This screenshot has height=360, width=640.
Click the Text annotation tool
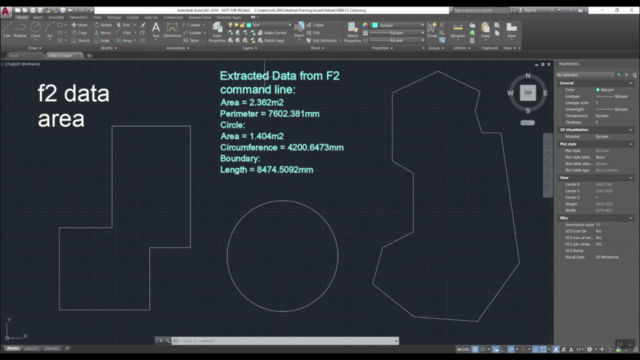(156, 30)
